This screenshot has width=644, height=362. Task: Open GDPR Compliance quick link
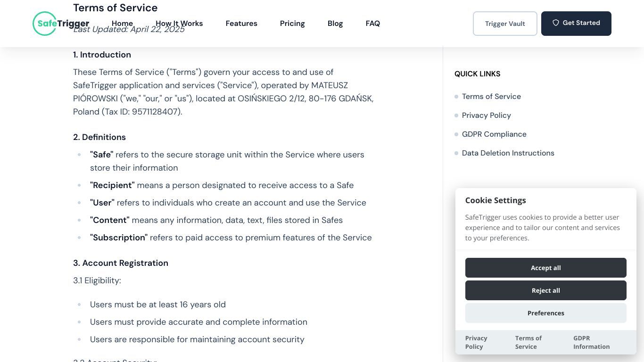click(x=494, y=134)
